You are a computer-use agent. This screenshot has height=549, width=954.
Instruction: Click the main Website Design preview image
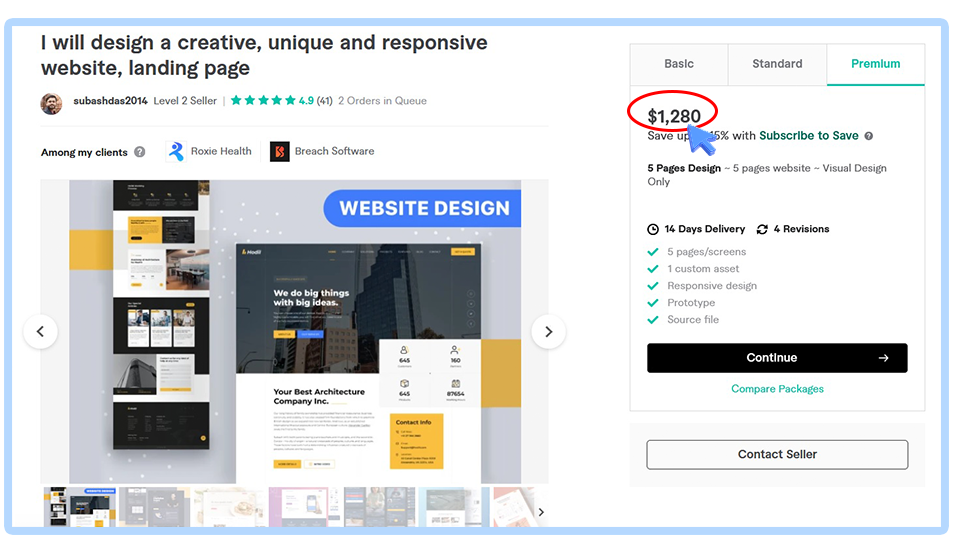tap(294, 332)
